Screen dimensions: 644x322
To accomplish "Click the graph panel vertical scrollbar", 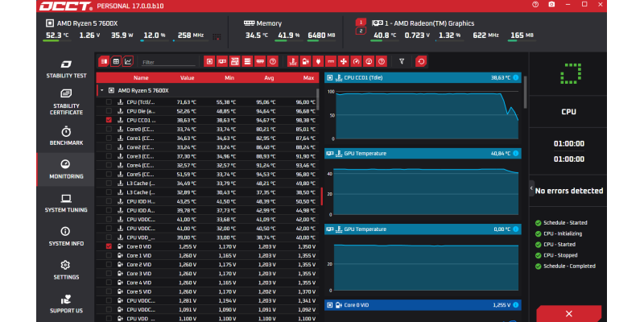I will point(525,92).
